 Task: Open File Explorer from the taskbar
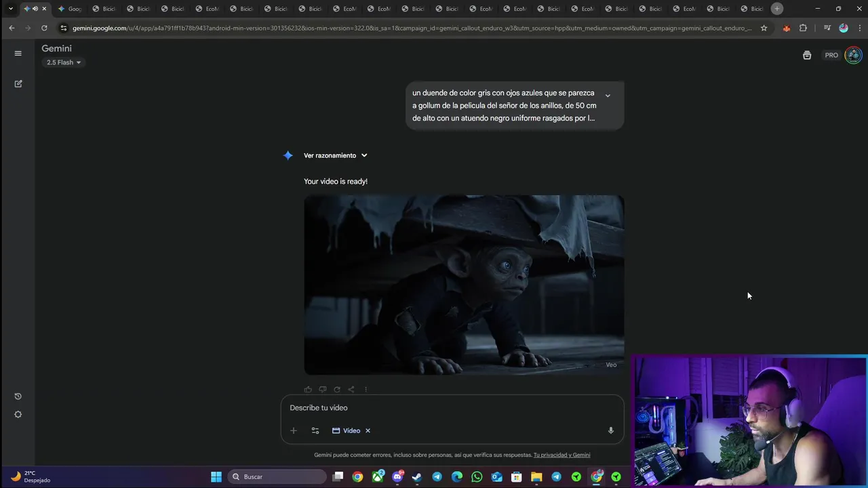(536, 477)
